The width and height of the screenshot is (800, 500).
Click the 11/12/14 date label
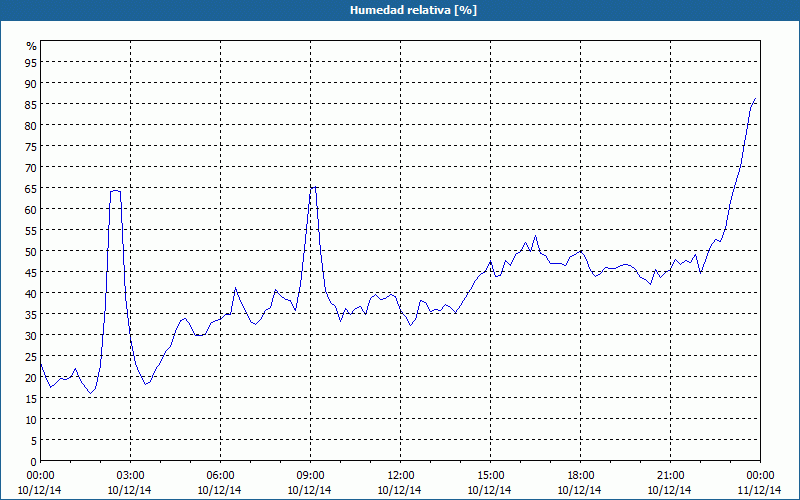point(760,490)
